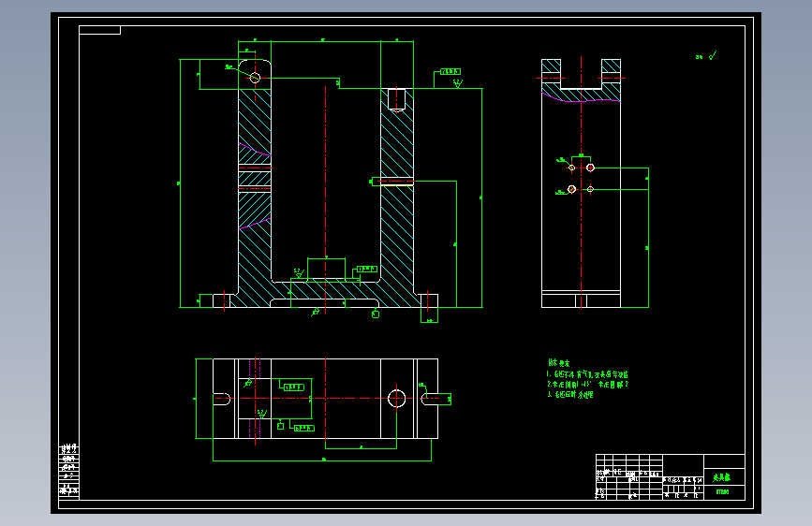
Task: Select the technical requirements heading text
Action: point(559,363)
